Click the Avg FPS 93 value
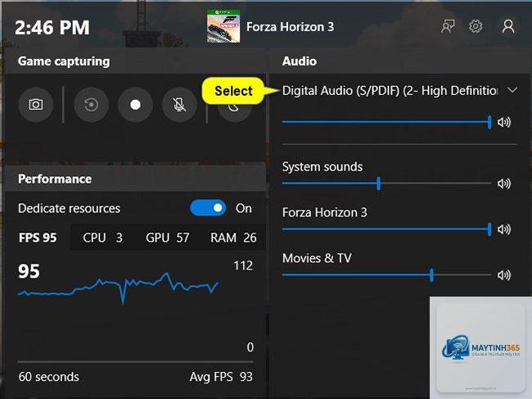This screenshot has width=532, height=399. coord(221,377)
